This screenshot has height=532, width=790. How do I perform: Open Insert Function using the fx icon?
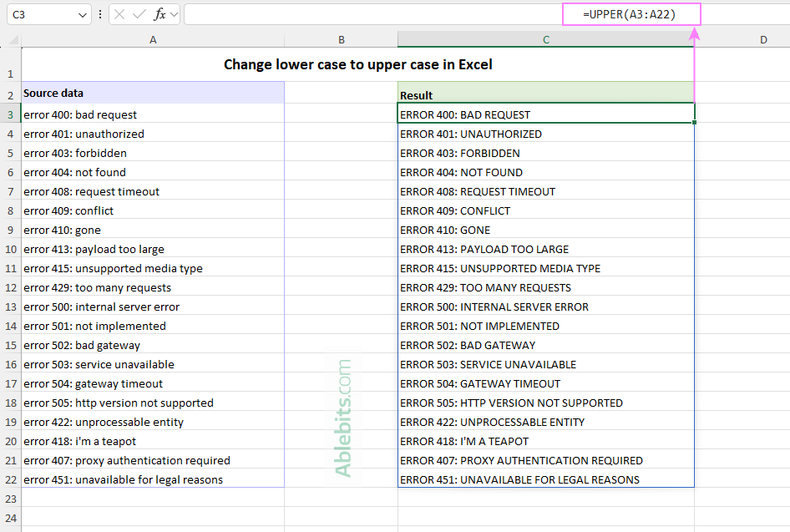[160, 13]
